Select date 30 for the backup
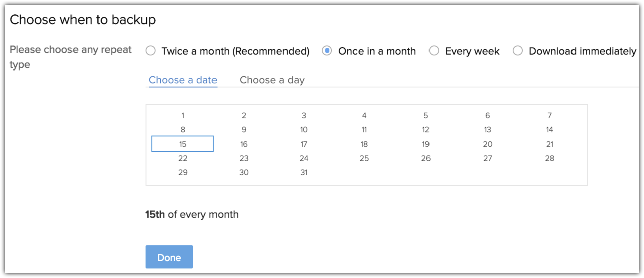This screenshot has width=644, height=278. tap(244, 172)
